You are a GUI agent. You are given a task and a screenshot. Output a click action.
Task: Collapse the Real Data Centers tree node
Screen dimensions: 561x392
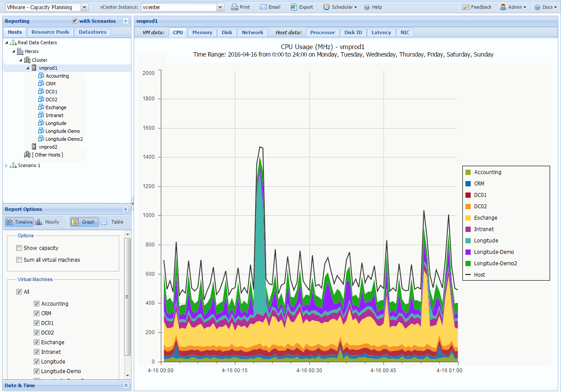(7, 43)
